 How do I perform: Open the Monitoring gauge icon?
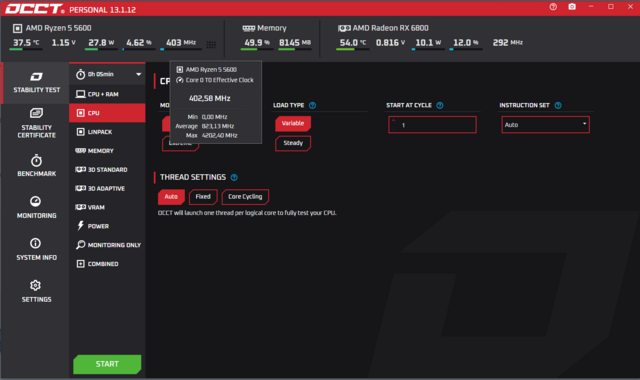tap(36, 201)
